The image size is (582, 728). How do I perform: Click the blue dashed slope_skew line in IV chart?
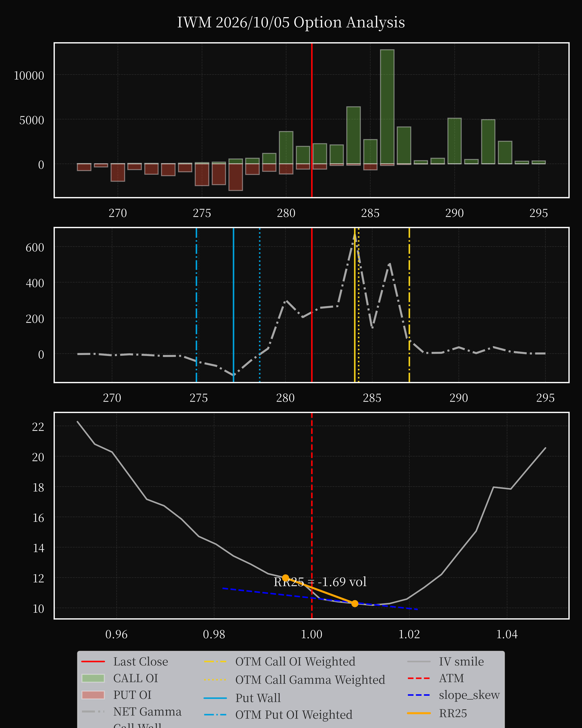coord(320,599)
